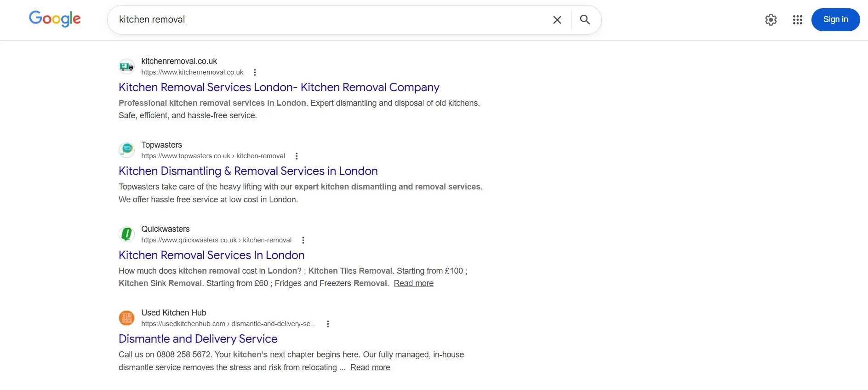Click into the kitchen removal search field
This screenshot has height=390, width=868.
click(x=322, y=20)
